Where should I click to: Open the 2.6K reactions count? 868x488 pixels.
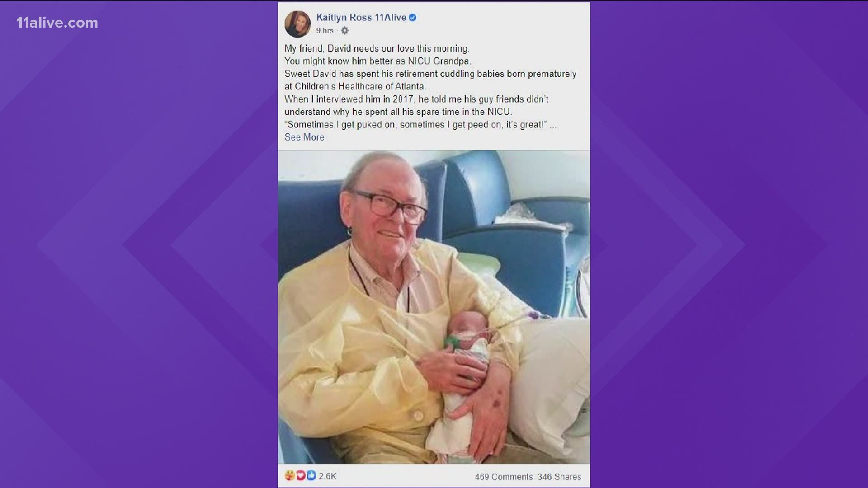click(327, 476)
